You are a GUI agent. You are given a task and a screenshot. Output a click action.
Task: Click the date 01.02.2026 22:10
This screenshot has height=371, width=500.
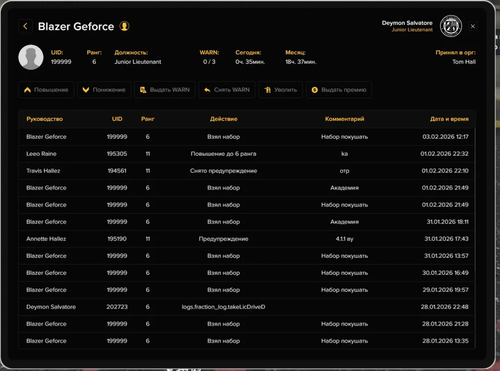point(445,171)
